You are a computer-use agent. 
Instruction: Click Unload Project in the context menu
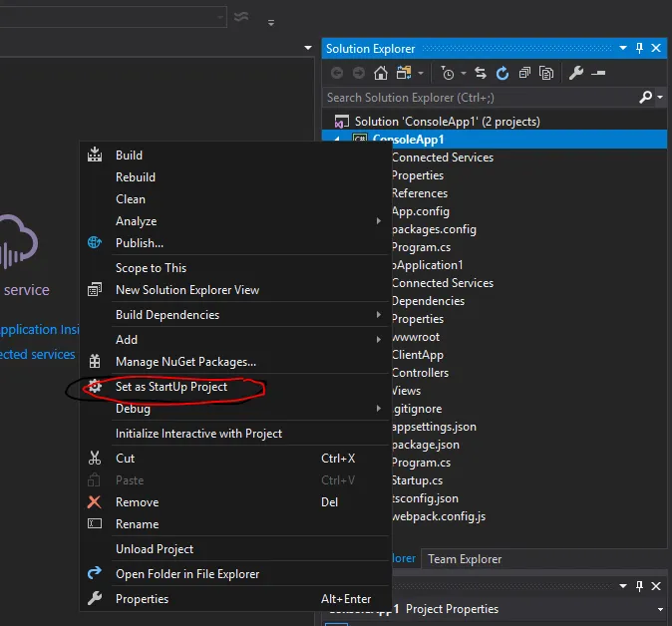155,549
